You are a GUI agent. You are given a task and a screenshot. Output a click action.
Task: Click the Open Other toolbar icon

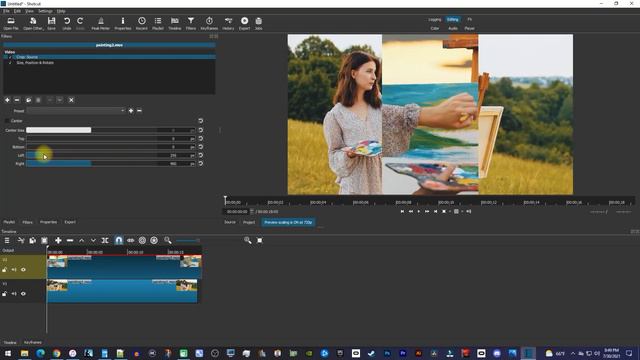pos(33,24)
